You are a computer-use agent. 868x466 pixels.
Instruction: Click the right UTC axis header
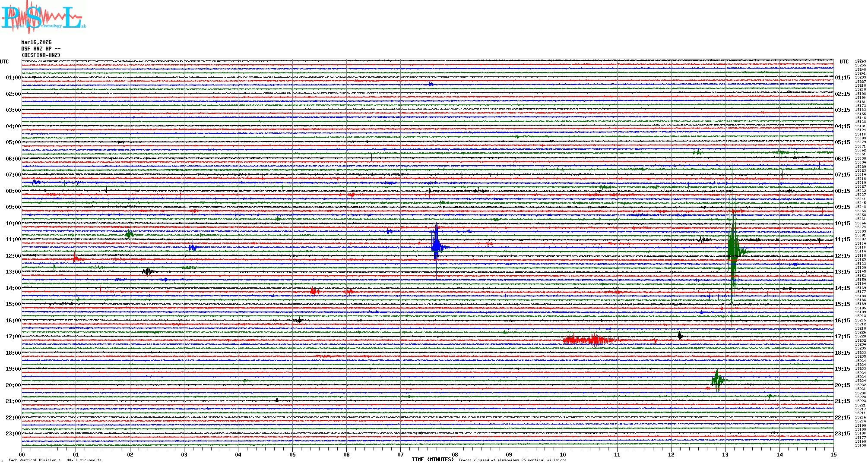point(844,62)
